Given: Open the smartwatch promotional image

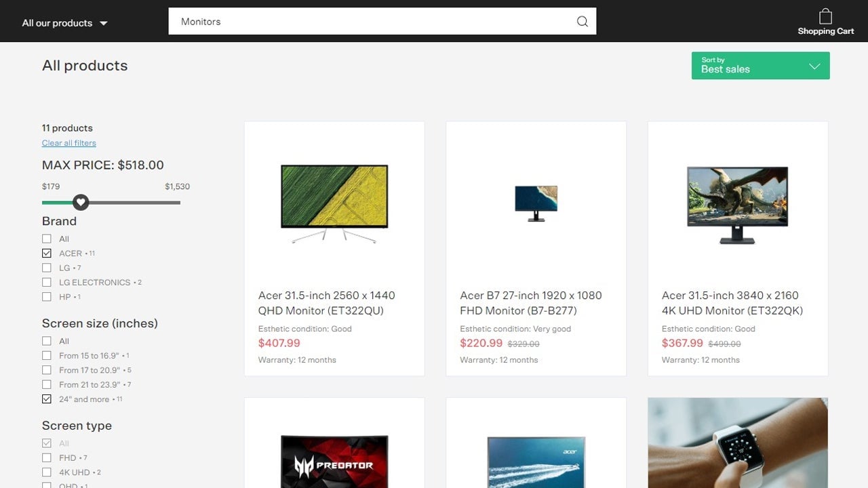Looking at the screenshot, I should (x=738, y=443).
